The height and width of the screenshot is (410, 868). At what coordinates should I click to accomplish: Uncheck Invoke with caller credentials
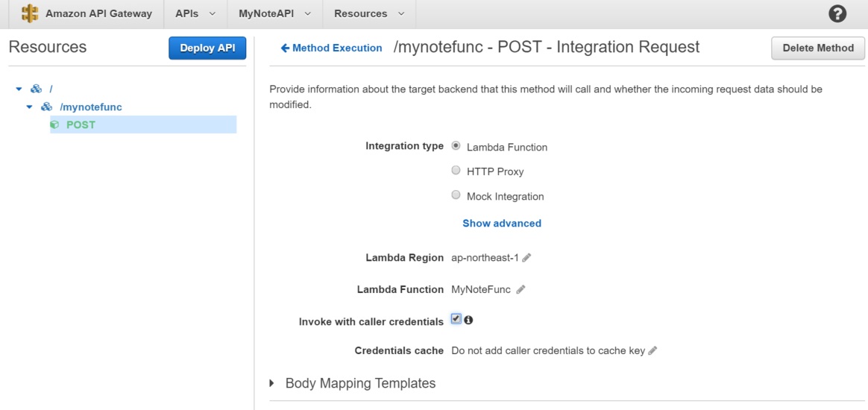pyautogui.click(x=456, y=319)
